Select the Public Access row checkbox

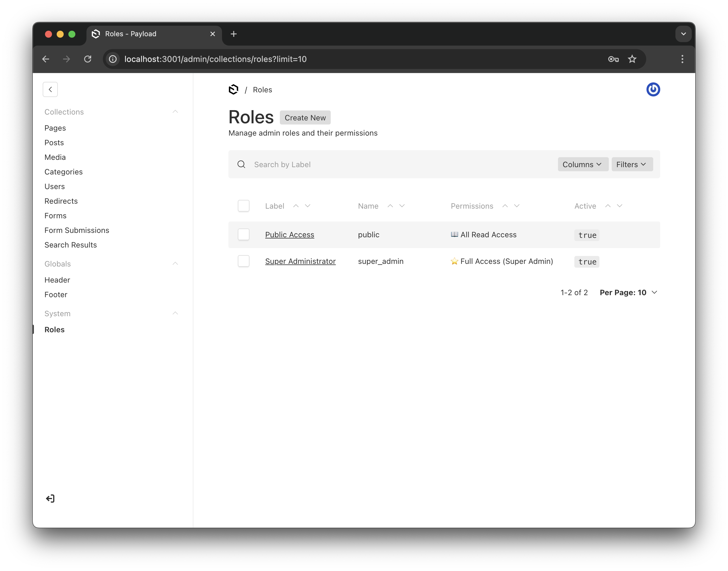[243, 235]
